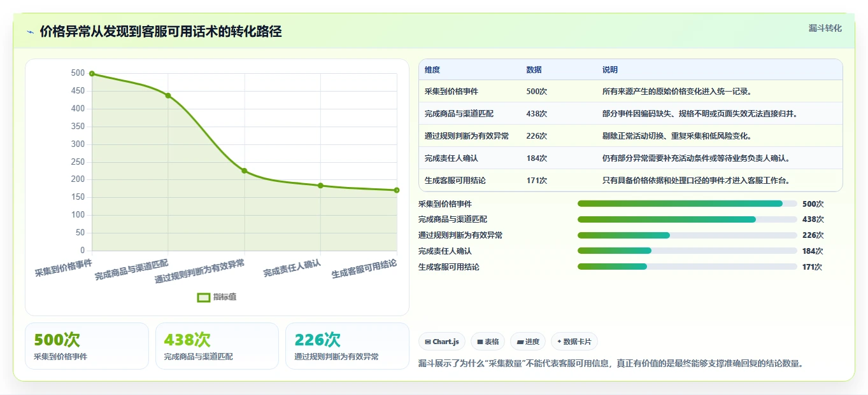Viewport: 868px width, 395px height.
Task: Click table description starting with 只有具备价格依据
Action: click(x=696, y=181)
